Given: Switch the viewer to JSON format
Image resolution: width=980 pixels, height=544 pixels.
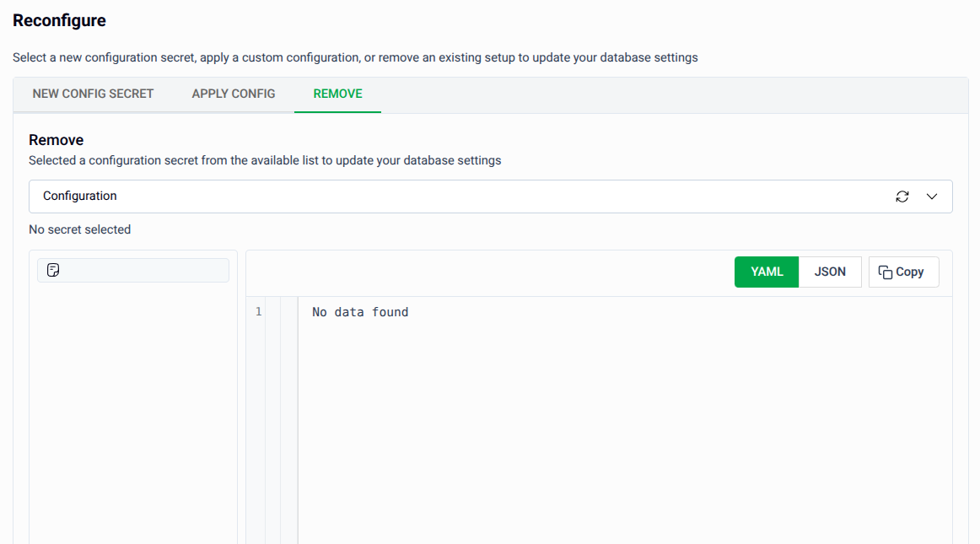Looking at the screenshot, I should point(830,272).
